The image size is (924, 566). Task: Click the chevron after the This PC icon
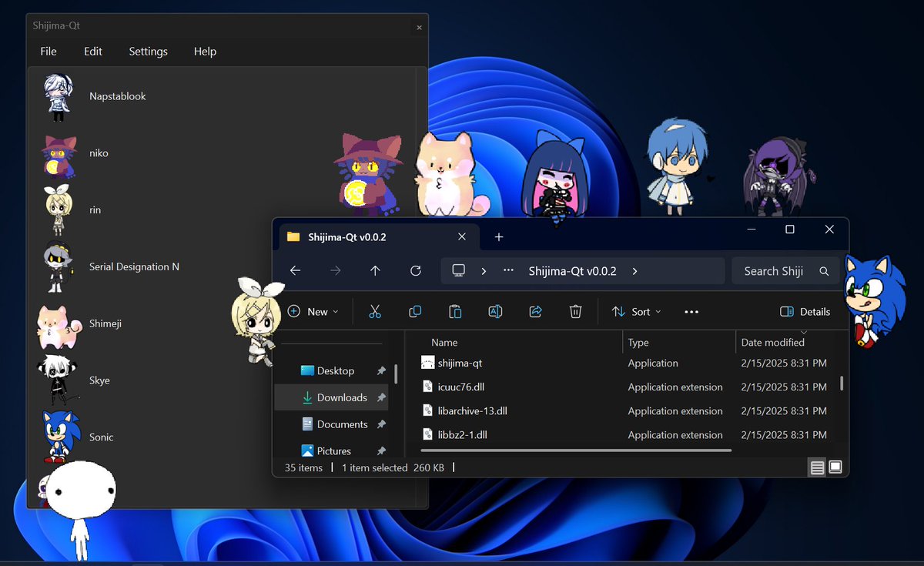click(484, 271)
